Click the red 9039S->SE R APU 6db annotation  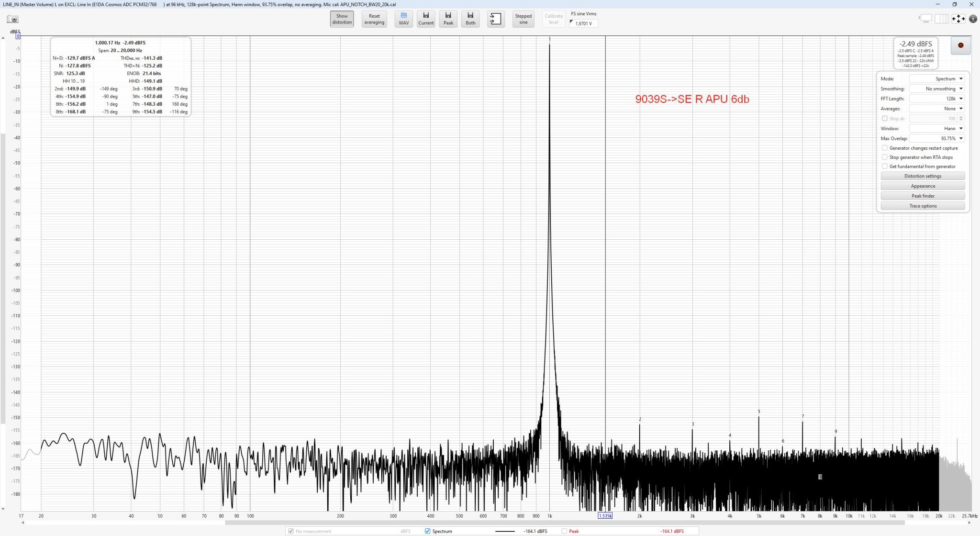click(692, 99)
